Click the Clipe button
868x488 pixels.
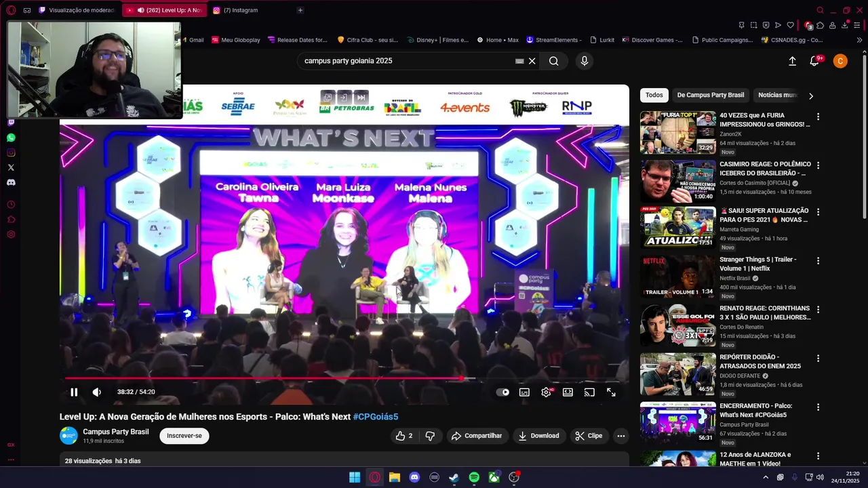point(589,436)
